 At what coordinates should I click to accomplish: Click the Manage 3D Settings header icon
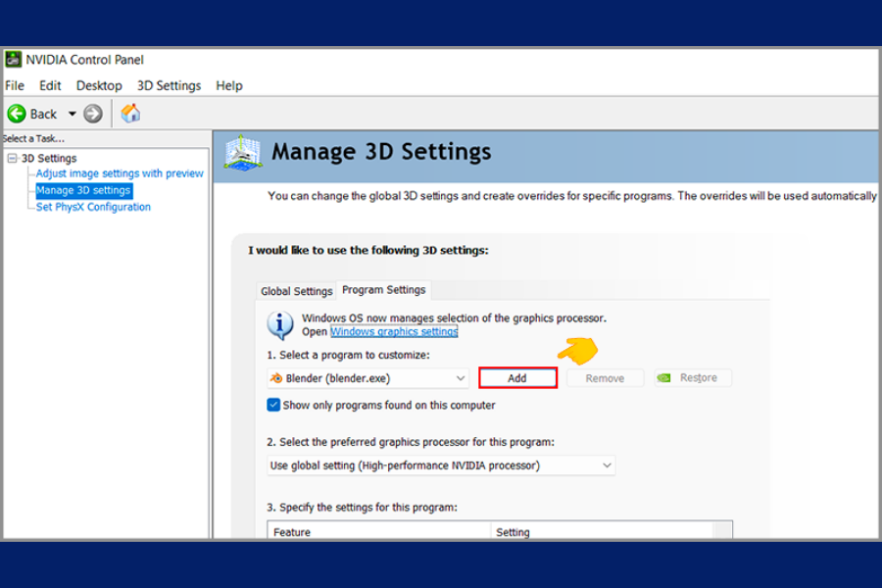coord(243,153)
